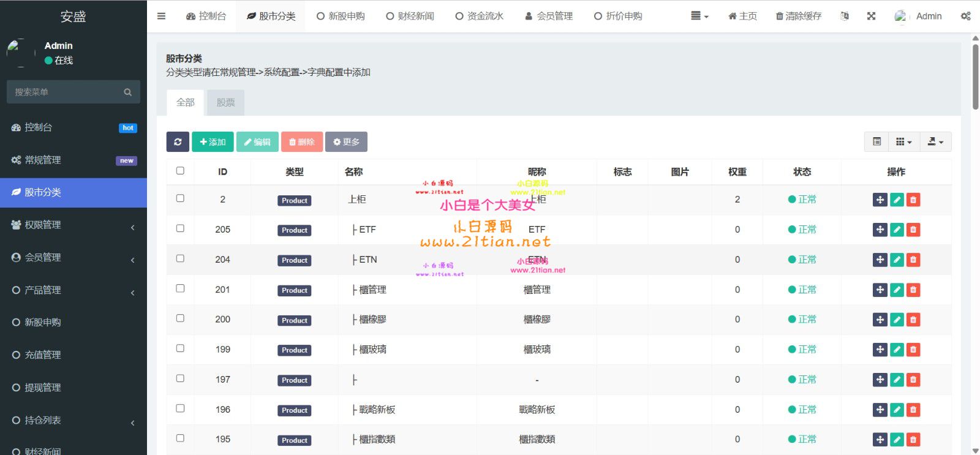Screen dimensions: 980x455
Task: Toggle 正常 status for row 200
Action: click(x=802, y=320)
